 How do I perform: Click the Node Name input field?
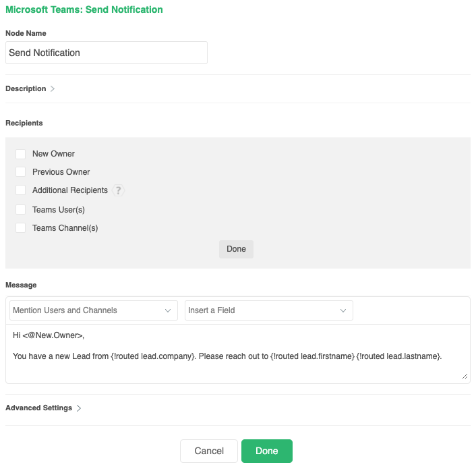tap(107, 53)
